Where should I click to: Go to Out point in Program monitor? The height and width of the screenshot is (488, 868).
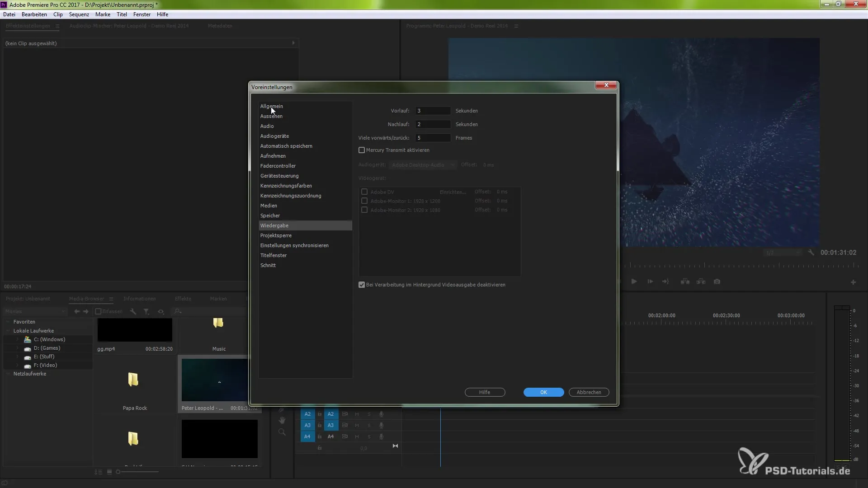[x=665, y=282]
